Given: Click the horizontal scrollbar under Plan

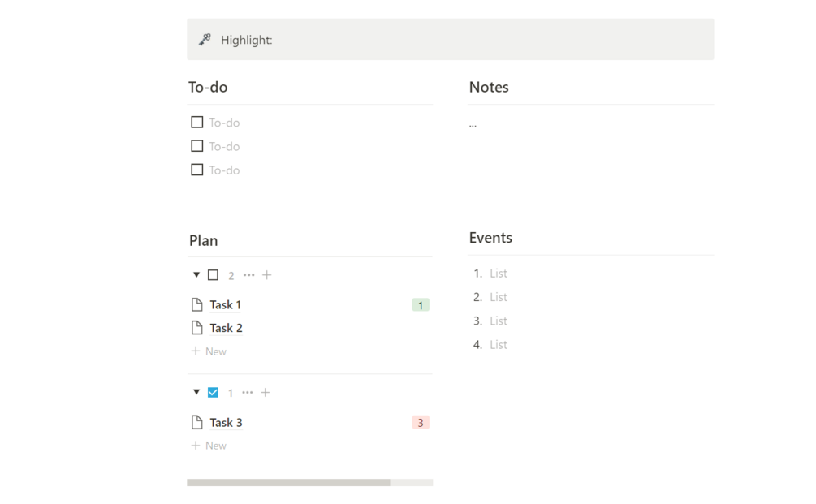Looking at the screenshot, I should tap(288, 482).
